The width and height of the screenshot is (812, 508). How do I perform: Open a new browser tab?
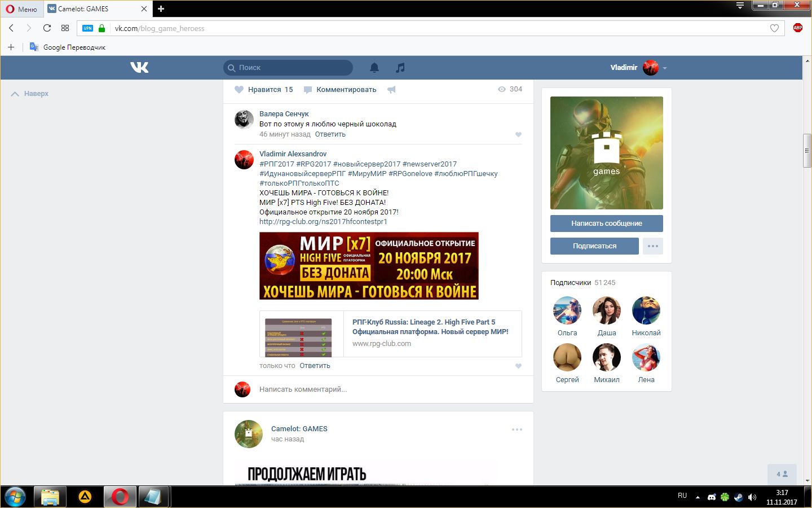click(161, 8)
